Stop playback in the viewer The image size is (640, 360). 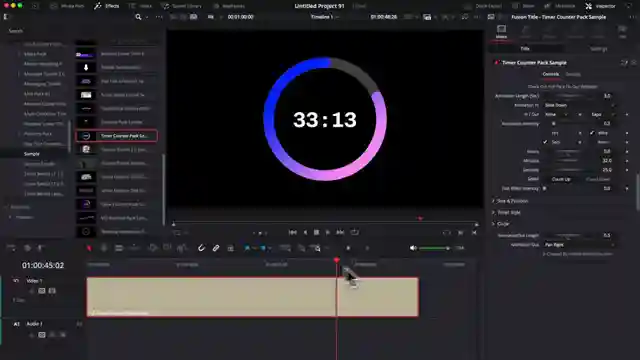(x=316, y=232)
